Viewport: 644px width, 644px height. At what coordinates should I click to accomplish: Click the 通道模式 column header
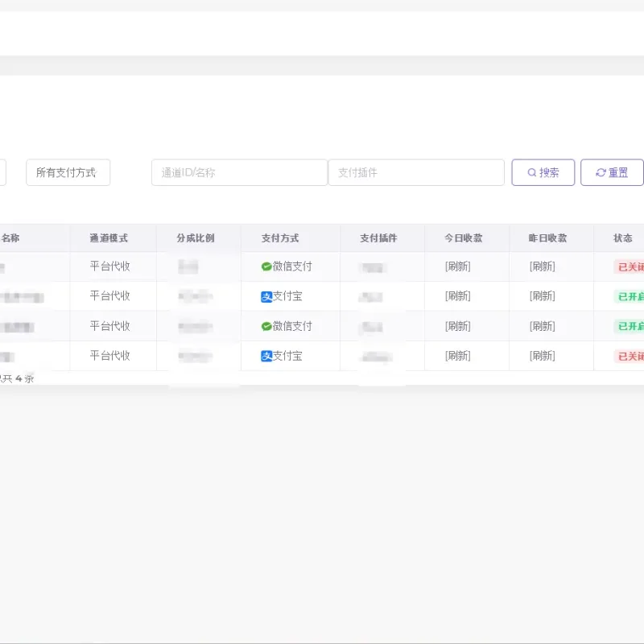(109, 238)
